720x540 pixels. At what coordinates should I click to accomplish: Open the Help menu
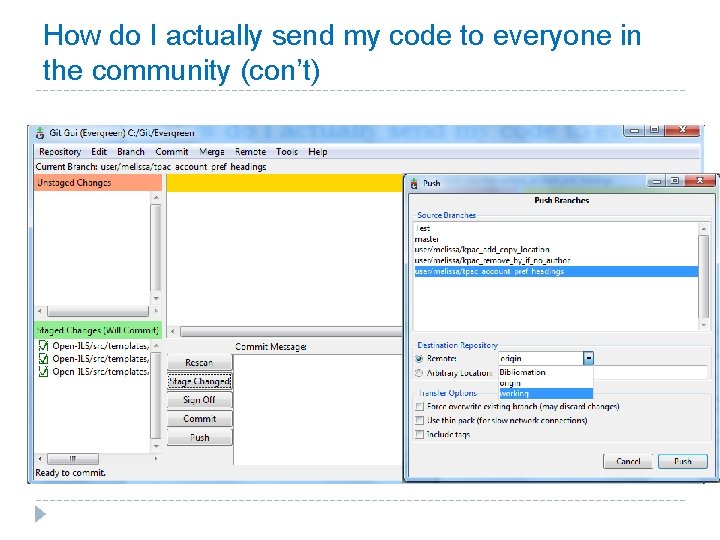pos(318,152)
